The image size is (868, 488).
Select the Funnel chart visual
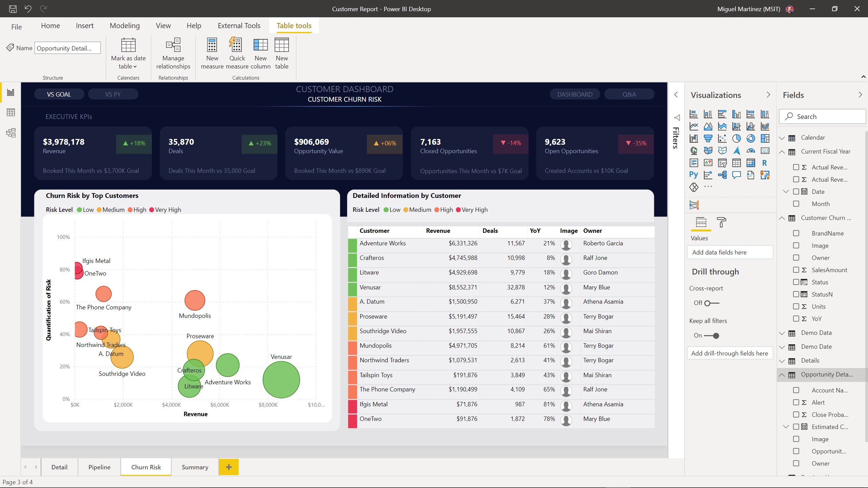tap(708, 138)
